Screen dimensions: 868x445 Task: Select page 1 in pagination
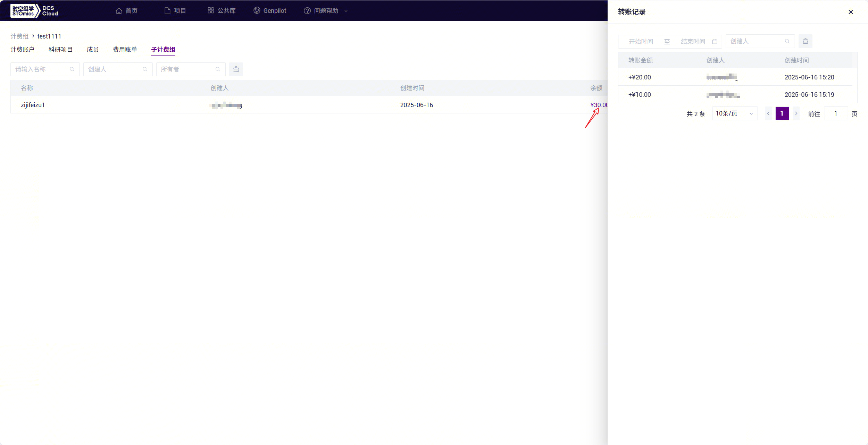pyautogui.click(x=782, y=113)
